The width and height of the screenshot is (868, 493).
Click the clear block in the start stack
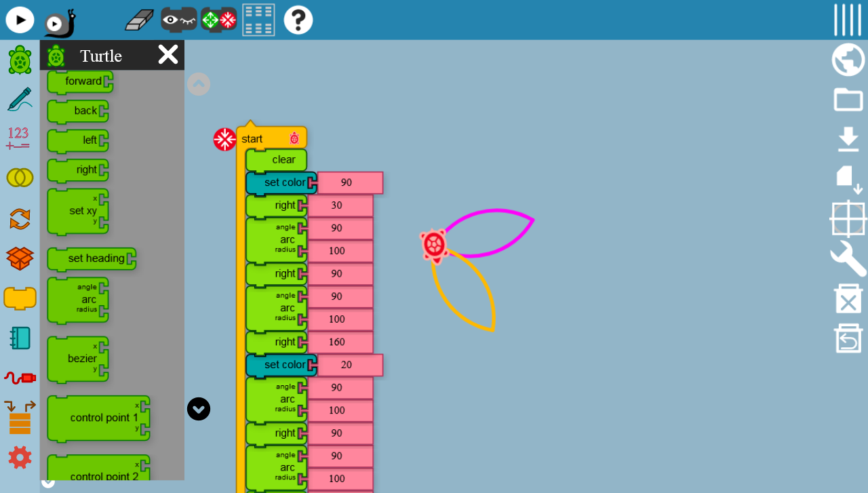277,159
